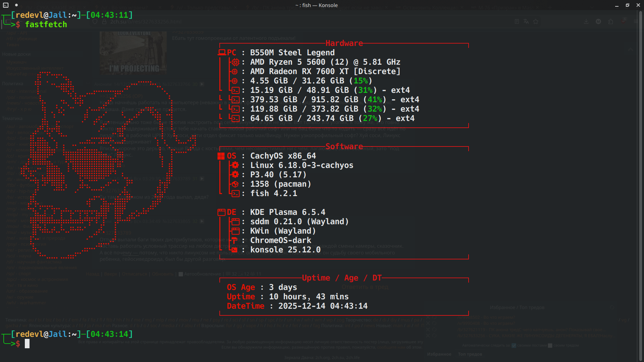Open the browser hamburger menu at far right

tap(636, 21)
